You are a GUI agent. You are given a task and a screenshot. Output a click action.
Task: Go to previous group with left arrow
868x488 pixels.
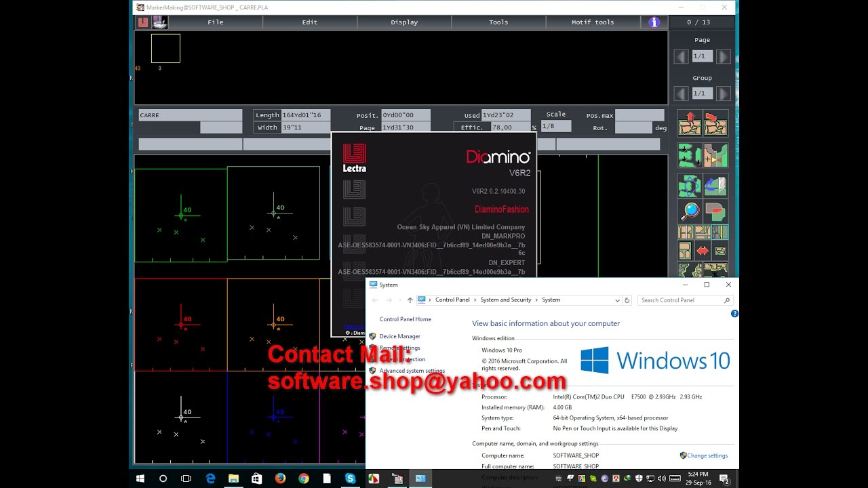pos(682,94)
